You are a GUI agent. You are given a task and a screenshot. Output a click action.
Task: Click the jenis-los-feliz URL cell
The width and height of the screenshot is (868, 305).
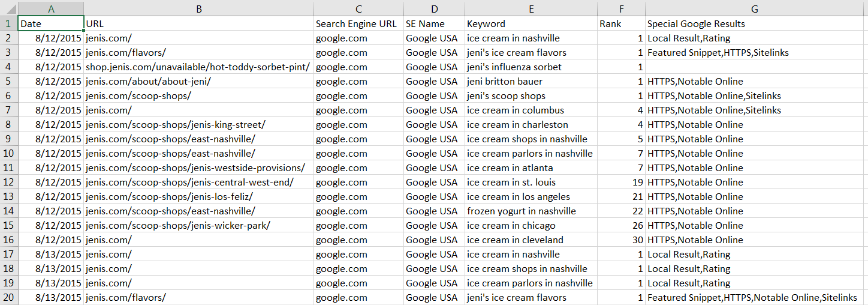tap(198, 197)
